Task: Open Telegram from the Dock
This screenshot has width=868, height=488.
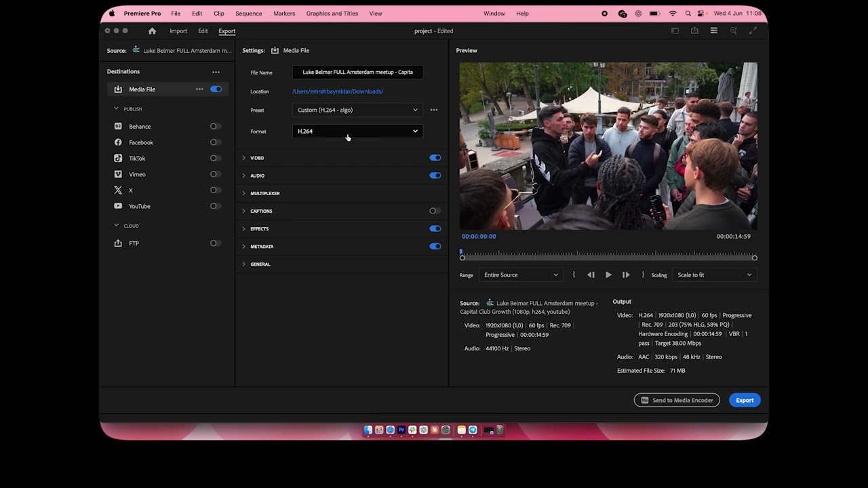Action: [473, 430]
